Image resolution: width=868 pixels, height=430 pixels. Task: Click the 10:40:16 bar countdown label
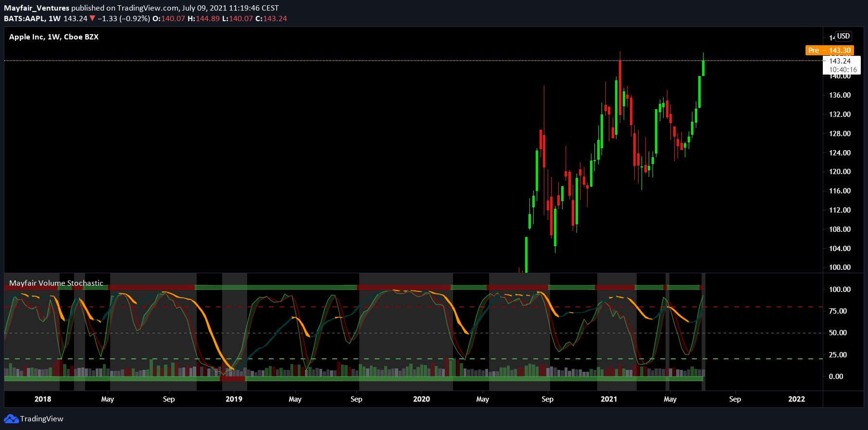(843, 70)
